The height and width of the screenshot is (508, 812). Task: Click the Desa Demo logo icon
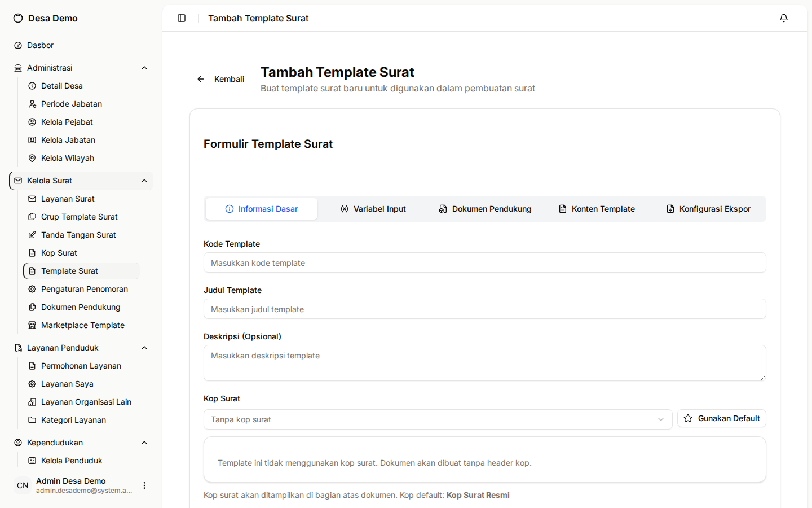click(18, 18)
